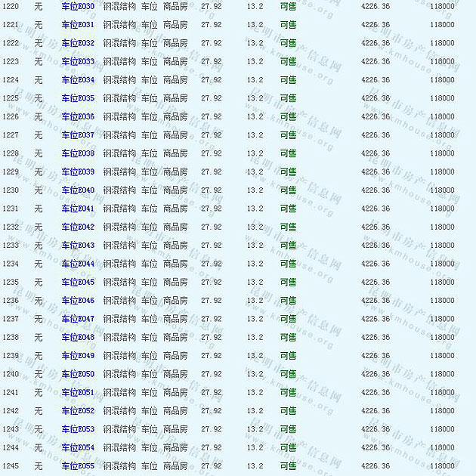Open the 车位E052 link
The height and width of the screenshot is (476, 476).
click(x=78, y=411)
